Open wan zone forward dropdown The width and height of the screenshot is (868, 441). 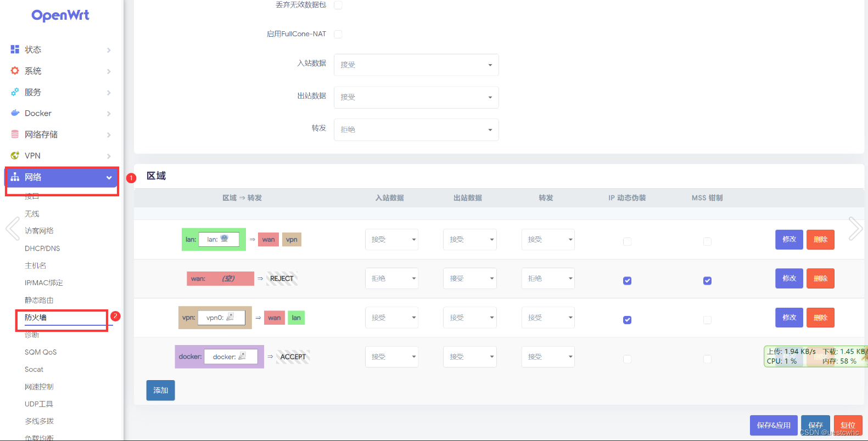[548, 278]
